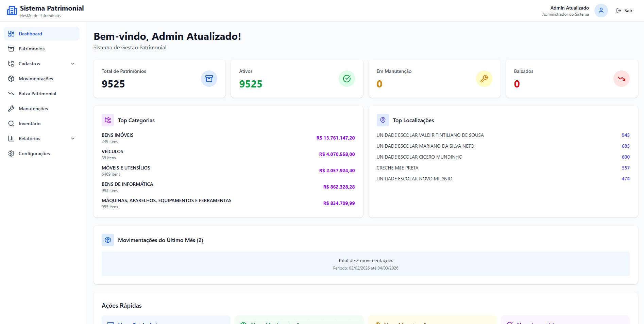Click the Sair logout button
This screenshot has height=324, width=644.
(624, 11)
